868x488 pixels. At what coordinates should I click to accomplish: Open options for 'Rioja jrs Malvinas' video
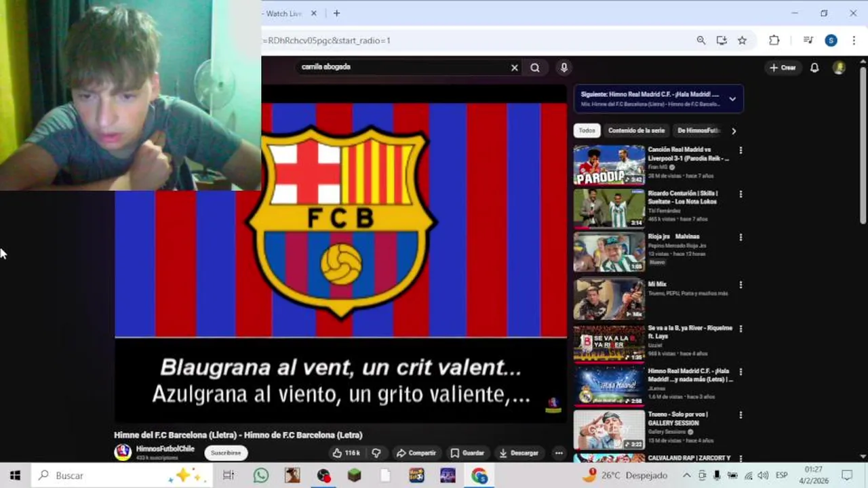(741, 237)
